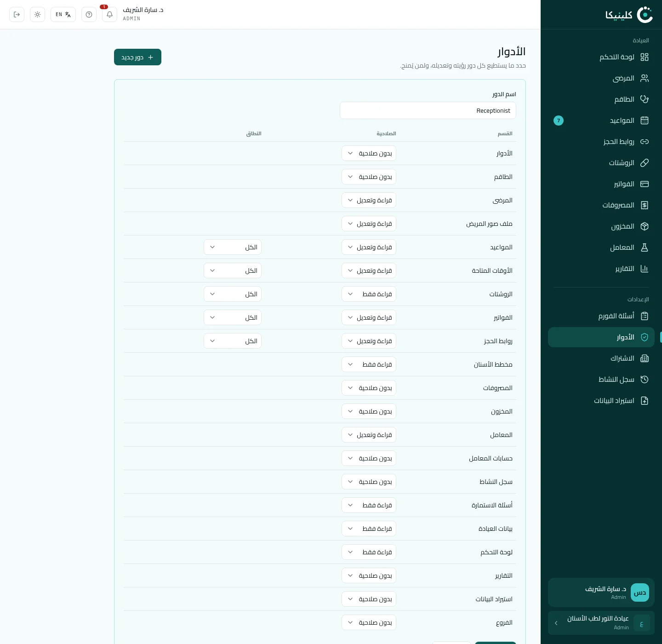
Task: Open روابط الحجز link icon
Action: pyautogui.click(x=645, y=142)
